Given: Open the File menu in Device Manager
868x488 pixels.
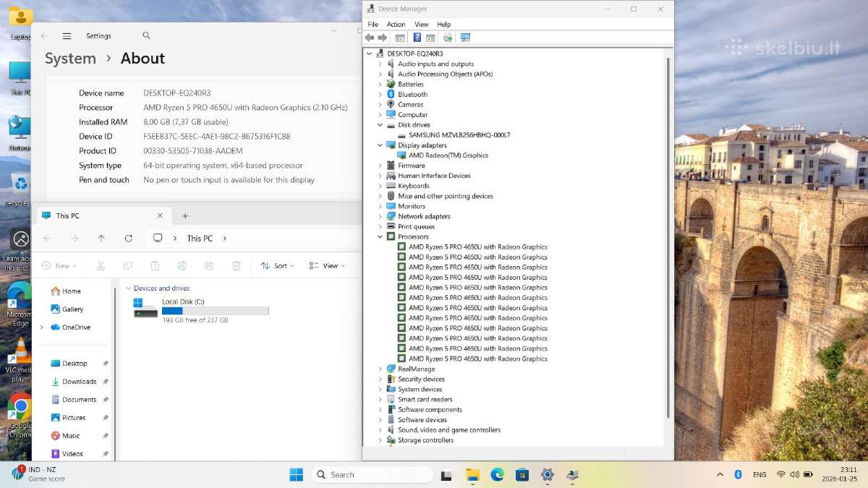Looking at the screenshot, I should coord(373,25).
